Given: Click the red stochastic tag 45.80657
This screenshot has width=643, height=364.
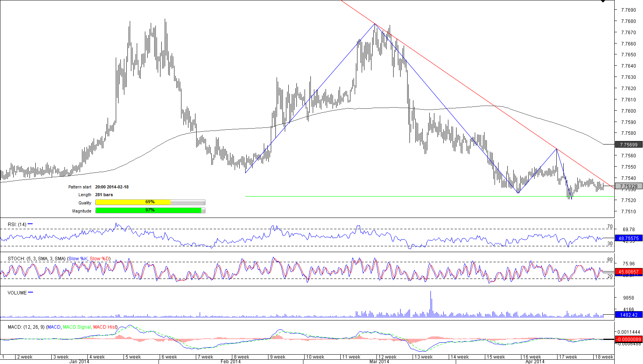Looking at the screenshot, I should pyautogui.click(x=629, y=272).
